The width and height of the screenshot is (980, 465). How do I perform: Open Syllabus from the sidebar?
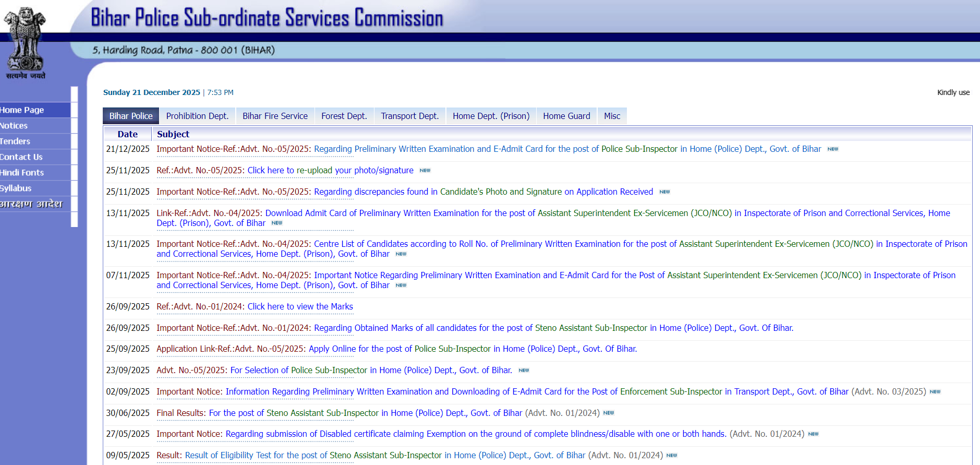click(16, 188)
